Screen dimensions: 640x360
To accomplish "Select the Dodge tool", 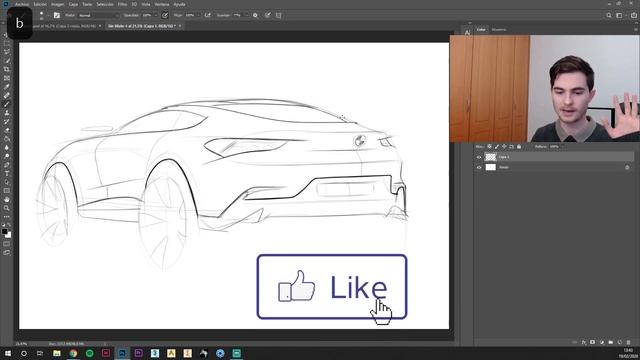I will (7, 156).
